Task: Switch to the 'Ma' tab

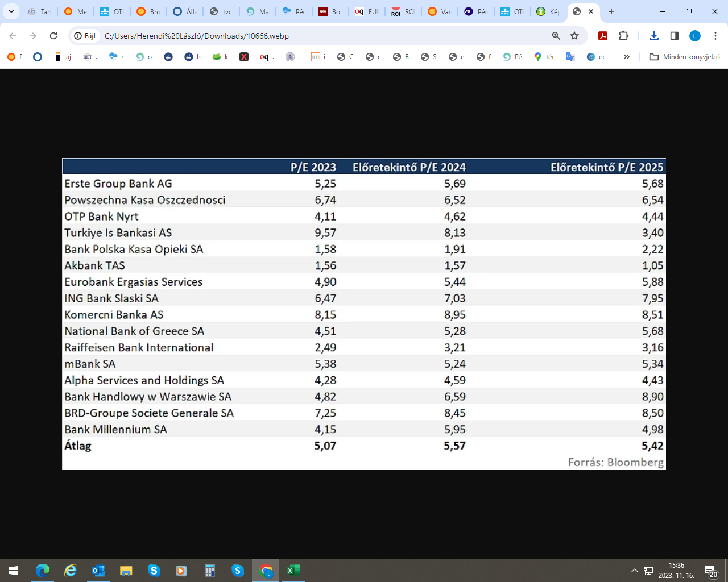Action: [x=257, y=11]
